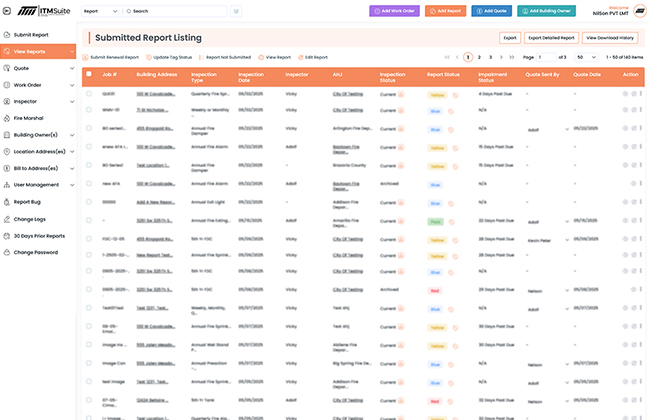Viewport: 647px width, 420px height.
Task: Select the checkbox for new AFA row
Action: click(x=89, y=183)
